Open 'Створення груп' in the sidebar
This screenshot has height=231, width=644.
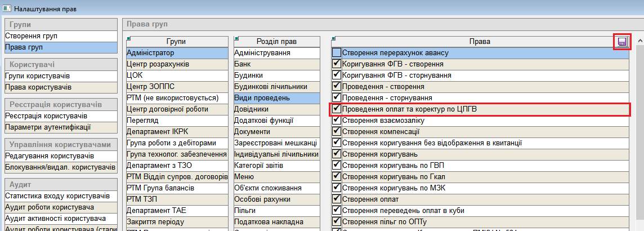tap(32, 36)
